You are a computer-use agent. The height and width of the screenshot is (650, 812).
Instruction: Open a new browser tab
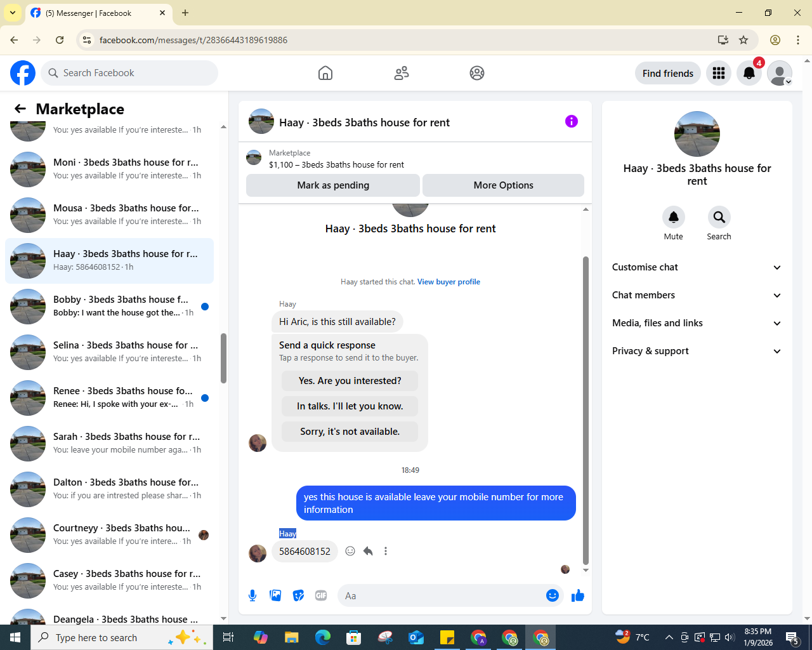point(185,13)
